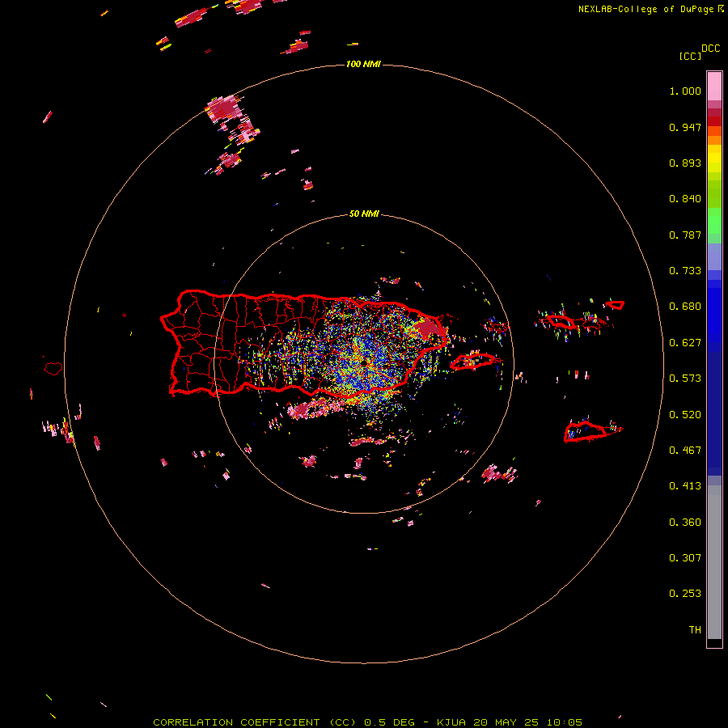Click the 1.000 scale value
The height and width of the screenshot is (728, 728).
(x=685, y=91)
